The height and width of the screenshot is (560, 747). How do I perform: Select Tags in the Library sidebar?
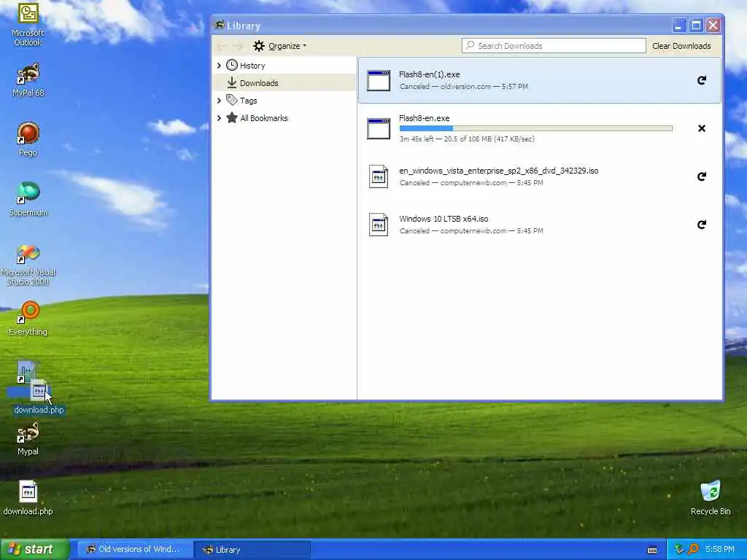[x=248, y=101]
